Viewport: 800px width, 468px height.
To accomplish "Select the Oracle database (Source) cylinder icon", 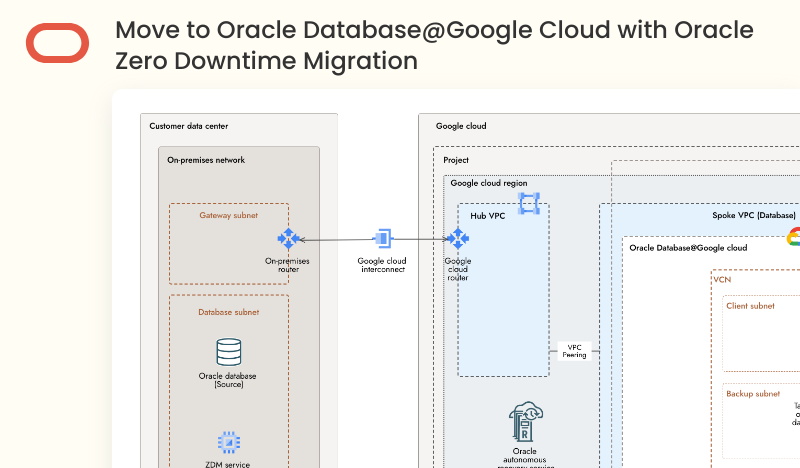I will (229, 352).
